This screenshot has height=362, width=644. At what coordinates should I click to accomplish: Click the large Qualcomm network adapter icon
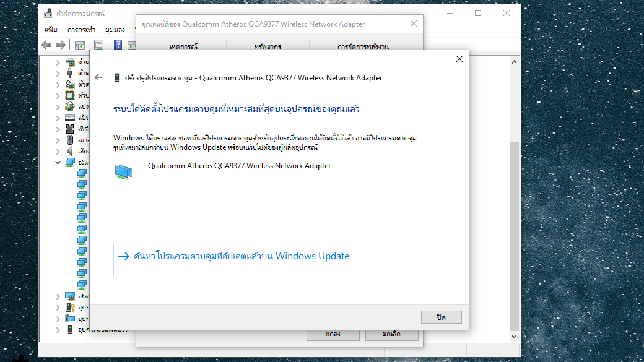pyautogui.click(x=123, y=172)
